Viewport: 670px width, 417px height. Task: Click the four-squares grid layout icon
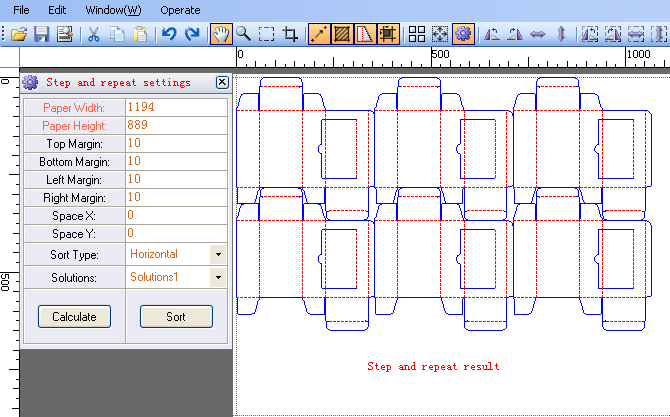coord(417,34)
